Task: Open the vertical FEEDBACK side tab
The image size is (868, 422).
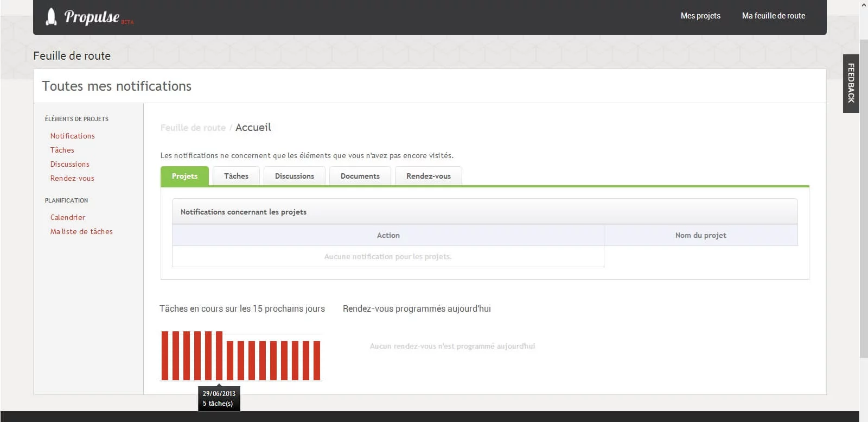Action: 851,83
